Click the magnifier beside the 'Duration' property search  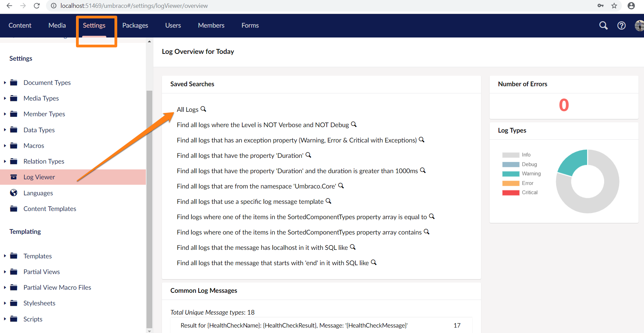[308, 155]
